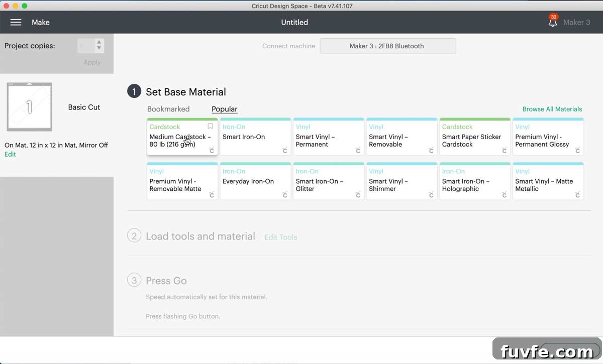Click the Untitled project name
This screenshot has width=603, height=364.
294,22
